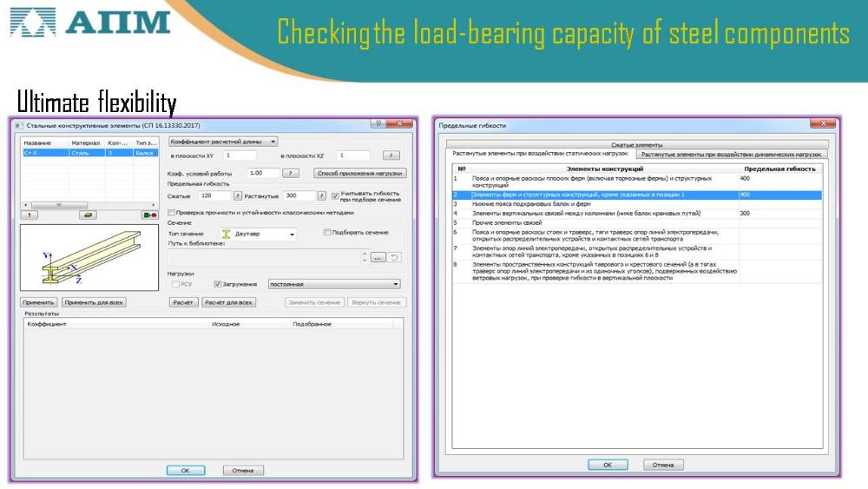Toggle Учитывать гибкость при подборе сечения checkbox

click(335, 195)
